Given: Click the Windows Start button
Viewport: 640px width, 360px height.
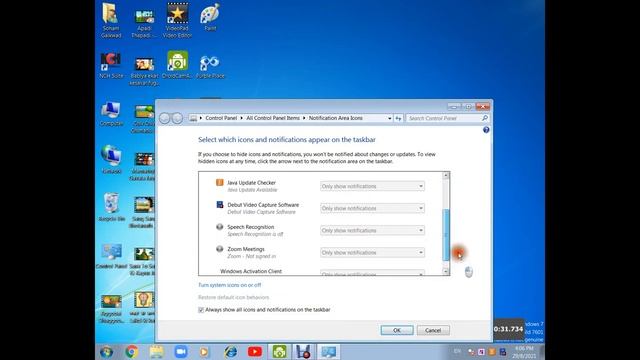Looking at the screenshot, I should click(x=107, y=351).
